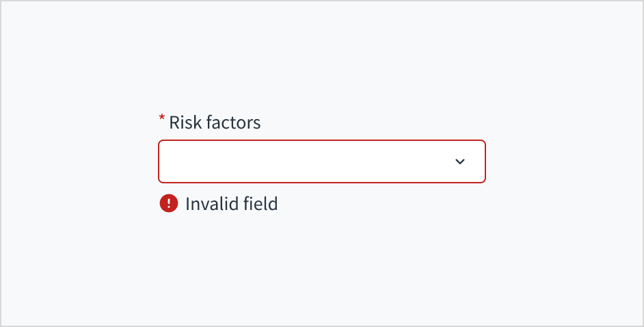Click the star marker before Risk factors
This screenshot has width=644, height=327.
pyautogui.click(x=162, y=120)
